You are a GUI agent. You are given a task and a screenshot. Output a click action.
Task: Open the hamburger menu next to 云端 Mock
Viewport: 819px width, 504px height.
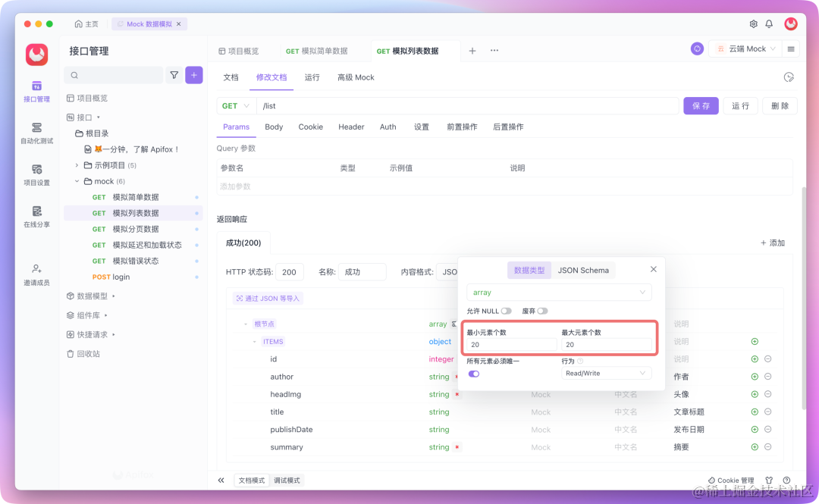(x=791, y=49)
